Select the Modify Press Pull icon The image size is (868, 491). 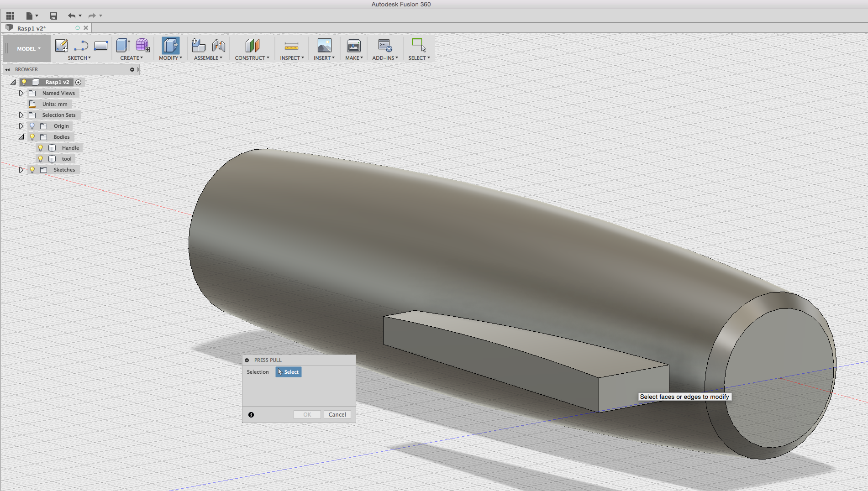(171, 46)
